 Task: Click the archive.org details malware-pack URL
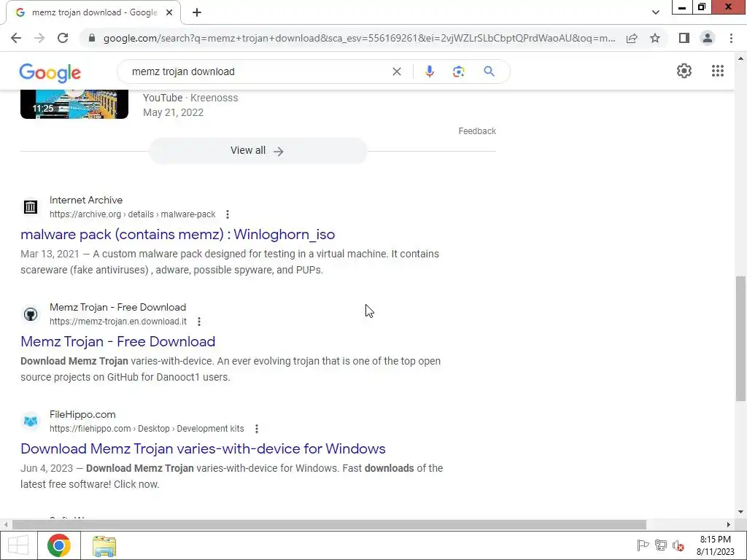pos(133,214)
